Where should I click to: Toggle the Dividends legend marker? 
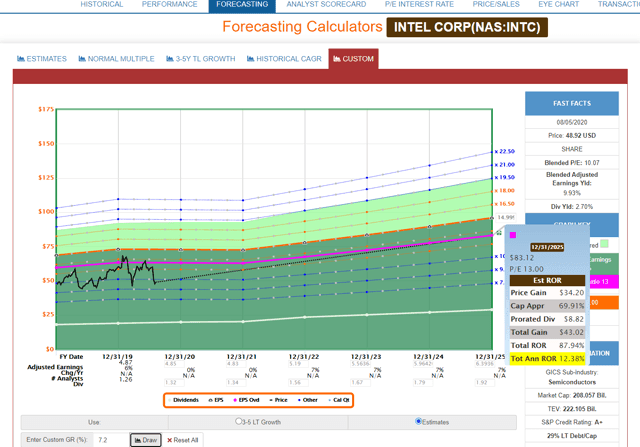[x=168, y=401]
